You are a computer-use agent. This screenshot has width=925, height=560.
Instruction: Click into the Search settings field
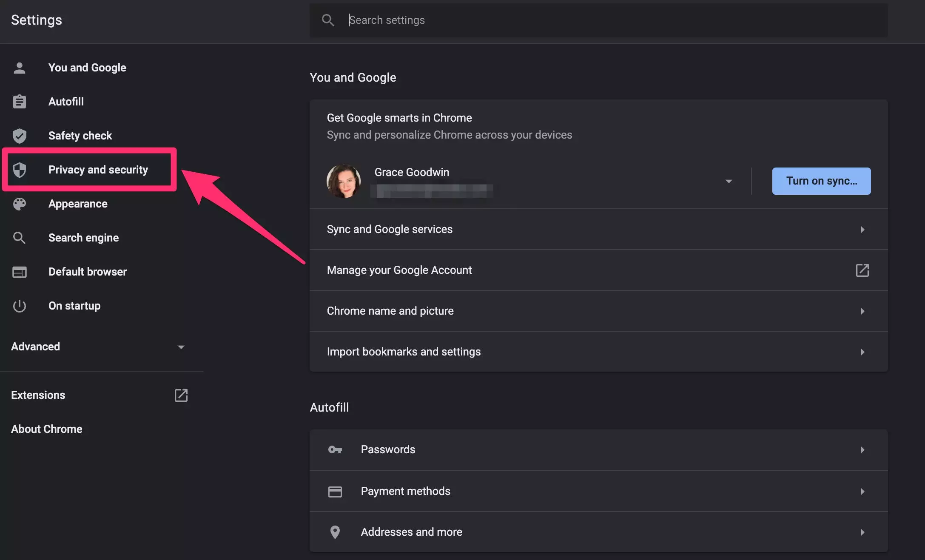click(x=599, y=20)
